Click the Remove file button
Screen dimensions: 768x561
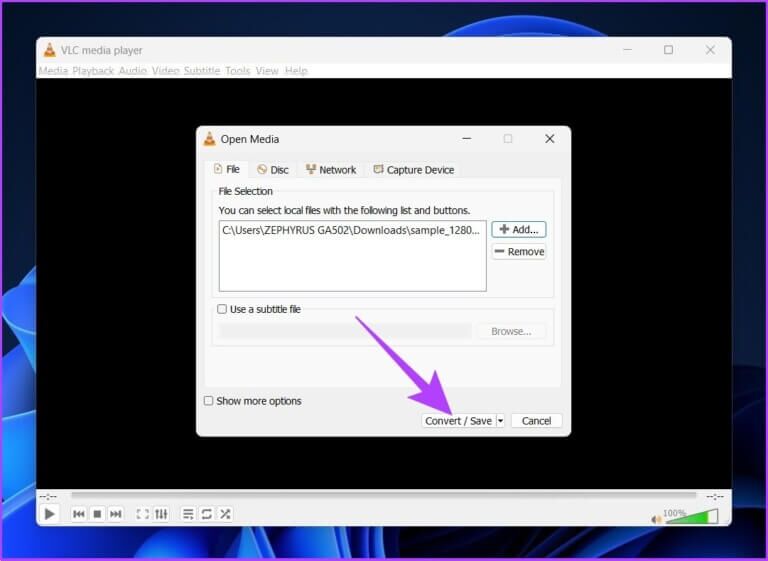coord(519,252)
